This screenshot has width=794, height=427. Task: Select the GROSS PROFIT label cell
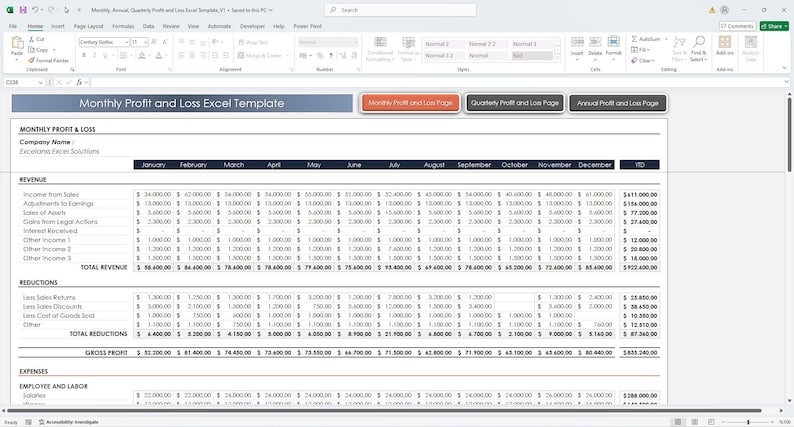point(106,353)
